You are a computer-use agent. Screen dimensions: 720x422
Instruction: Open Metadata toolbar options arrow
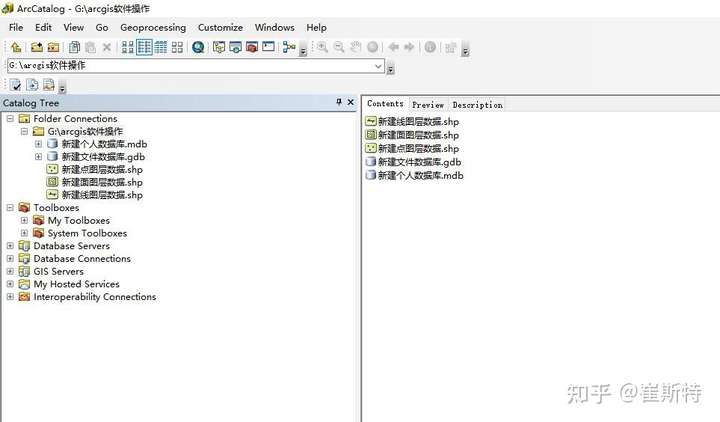62,89
